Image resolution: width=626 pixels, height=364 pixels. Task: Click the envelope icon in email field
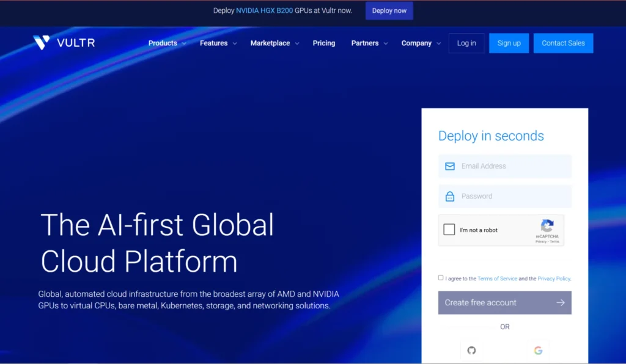[450, 166]
